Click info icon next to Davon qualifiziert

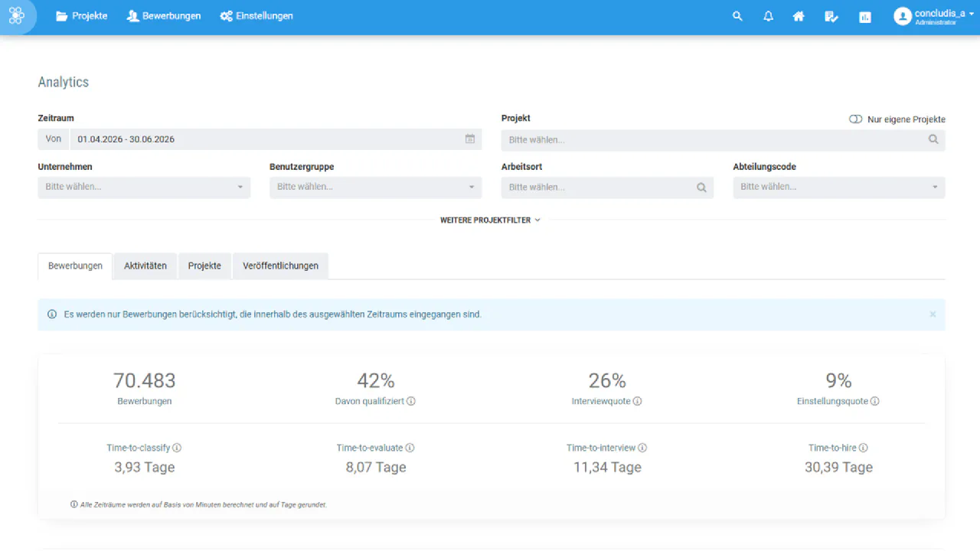[411, 401]
